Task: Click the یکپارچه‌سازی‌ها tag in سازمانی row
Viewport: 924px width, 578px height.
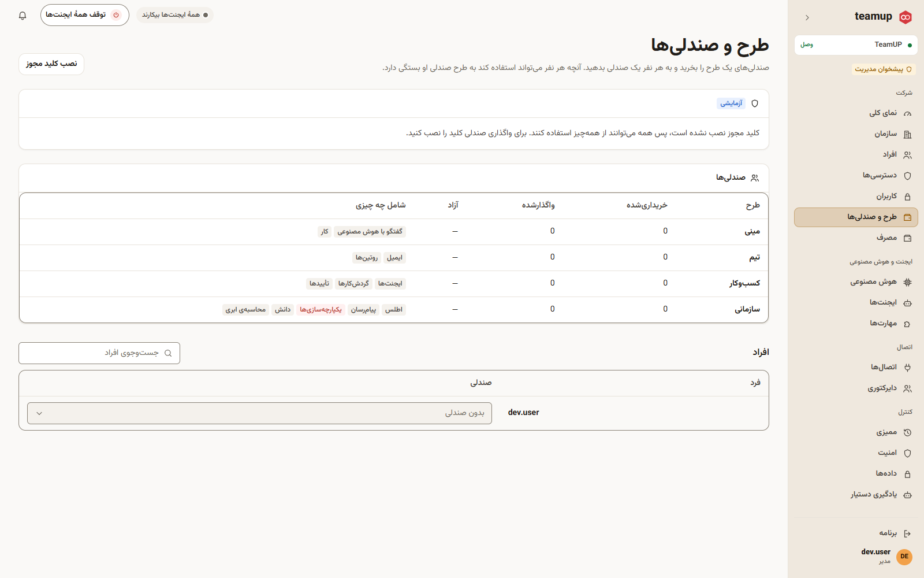Action: (x=321, y=310)
